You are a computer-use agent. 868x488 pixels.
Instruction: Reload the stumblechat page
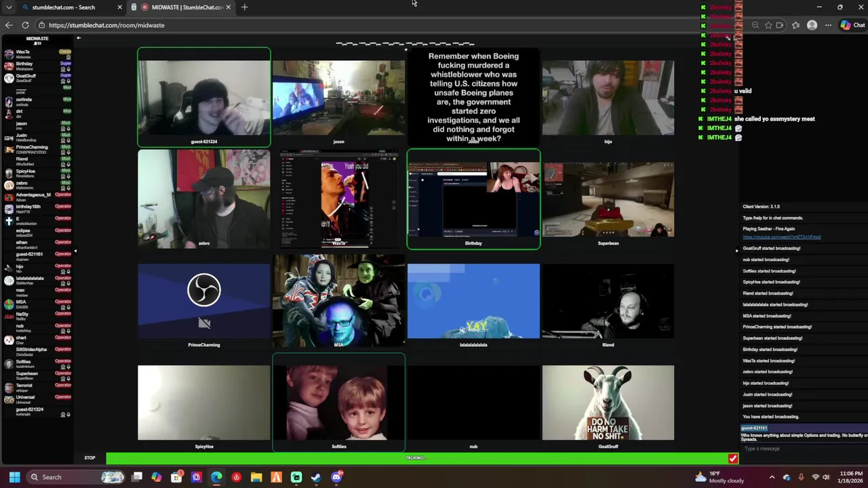click(x=25, y=25)
